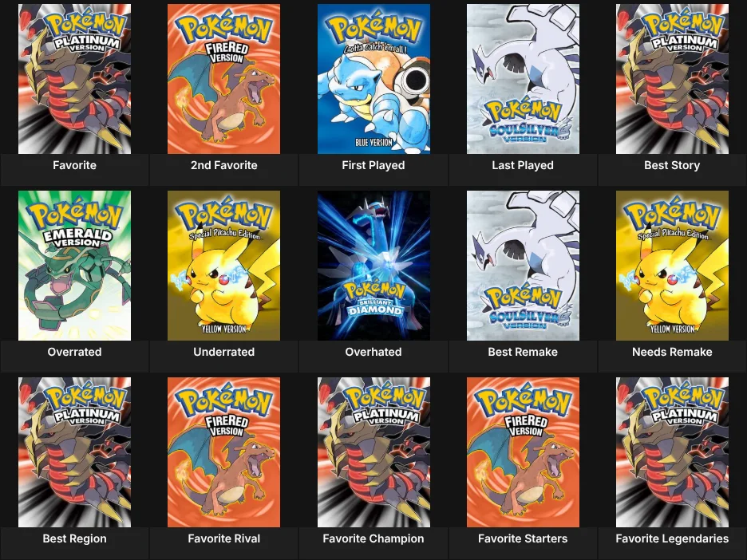Open the Blue Version cover above First Played
The width and height of the screenshot is (747, 560).
click(373, 79)
